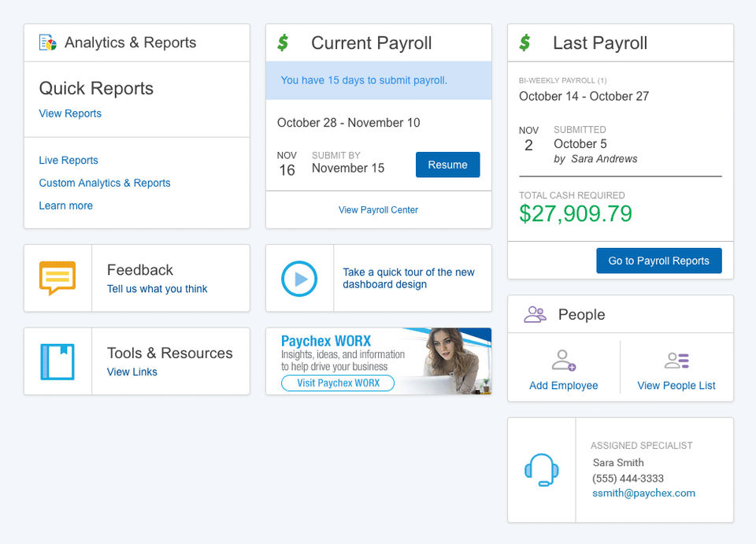Click the Current Payroll dollar sign icon
This screenshot has width=756, height=544.
(283, 43)
